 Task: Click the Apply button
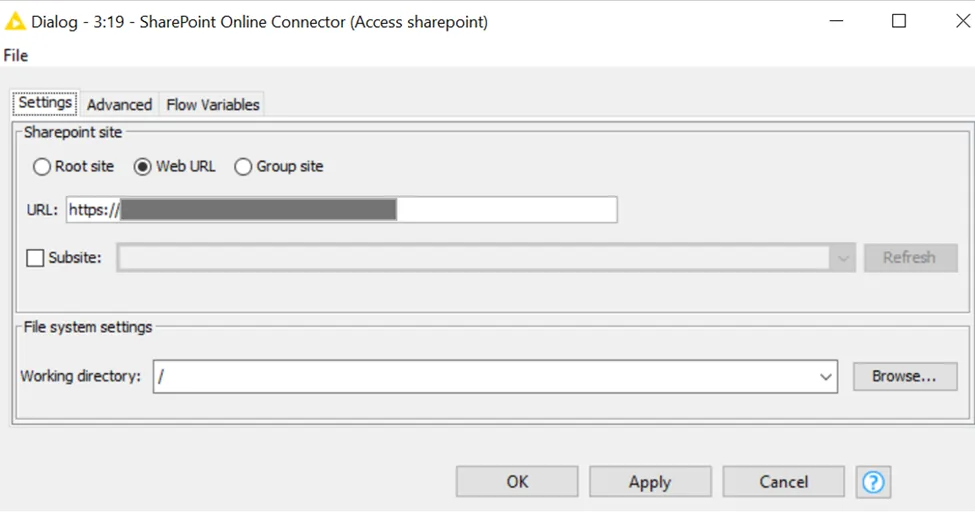click(650, 482)
